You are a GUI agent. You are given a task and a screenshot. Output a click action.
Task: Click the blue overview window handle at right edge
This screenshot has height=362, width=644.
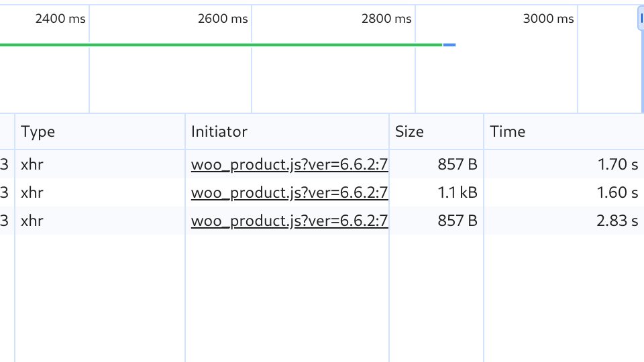[641, 19]
